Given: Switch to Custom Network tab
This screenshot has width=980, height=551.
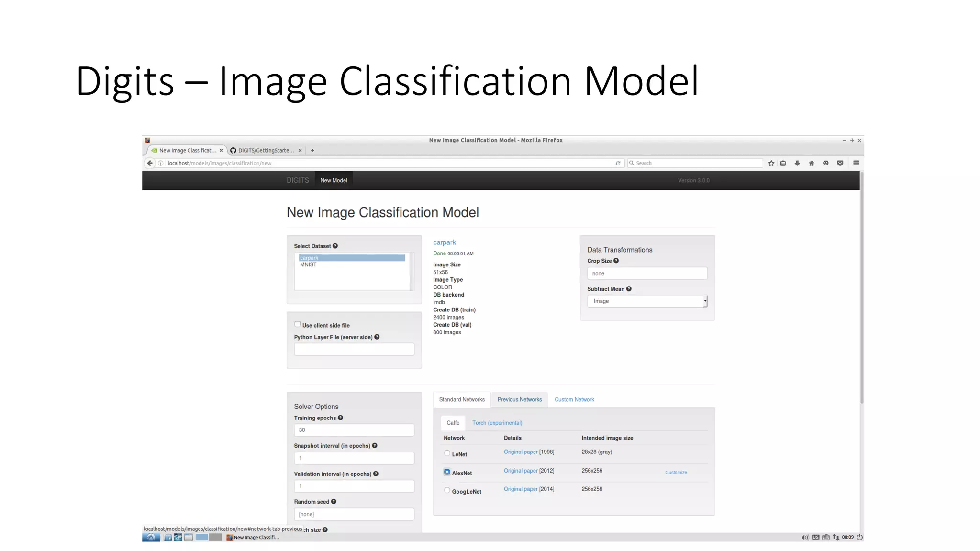Looking at the screenshot, I should [574, 399].
